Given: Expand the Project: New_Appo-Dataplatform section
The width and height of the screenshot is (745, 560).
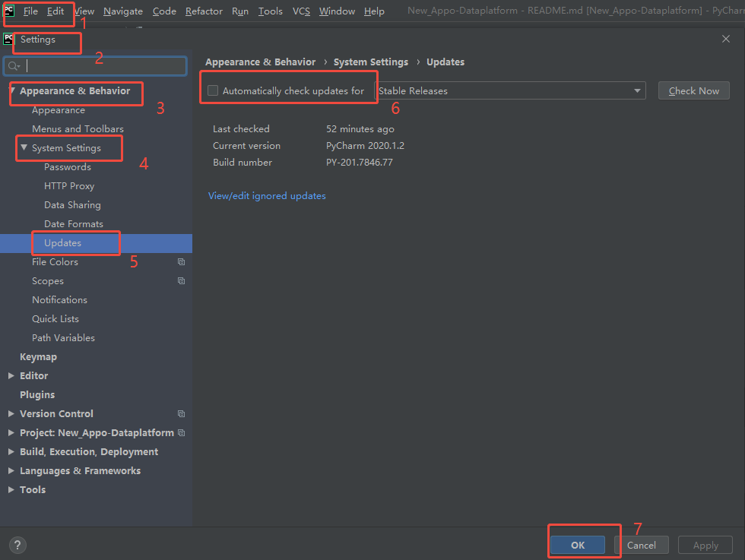Looking at the screenshot, I should tap(11, 432).
